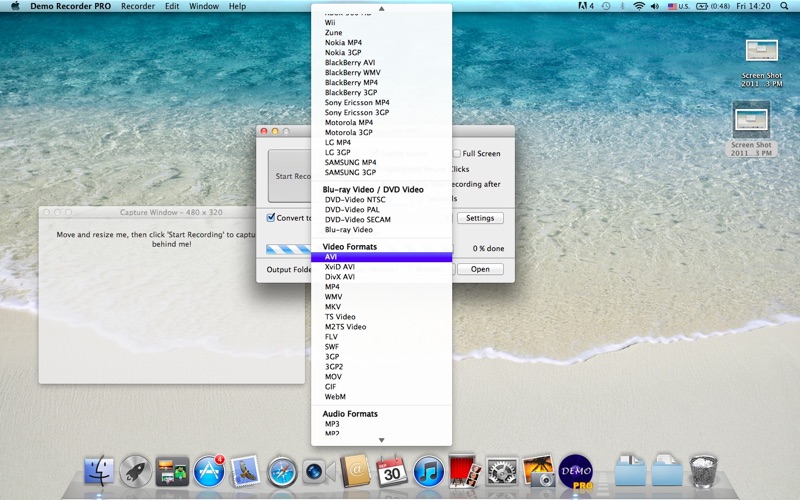Click the Wi-Fi status icon
800x500 pixels.
639,6
